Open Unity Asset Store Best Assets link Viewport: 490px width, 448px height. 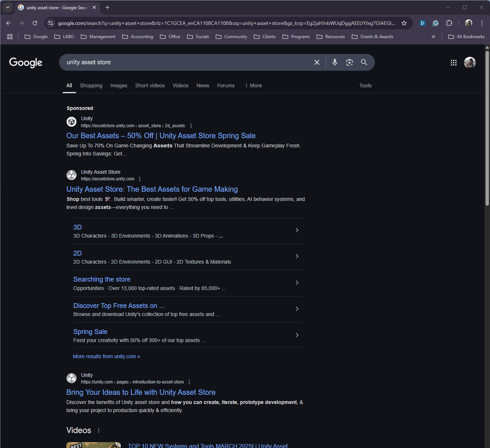click(152, 189)
